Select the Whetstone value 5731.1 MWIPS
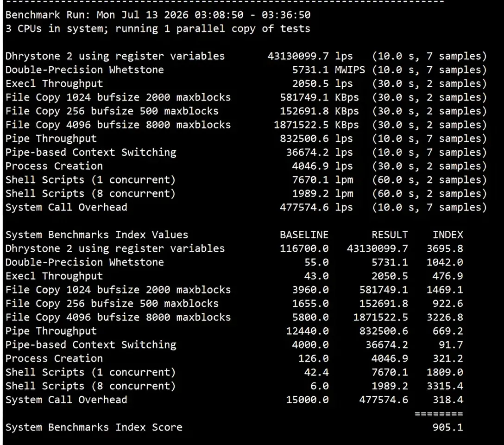This screenshot has width=504, height=445. pos(328,70)
